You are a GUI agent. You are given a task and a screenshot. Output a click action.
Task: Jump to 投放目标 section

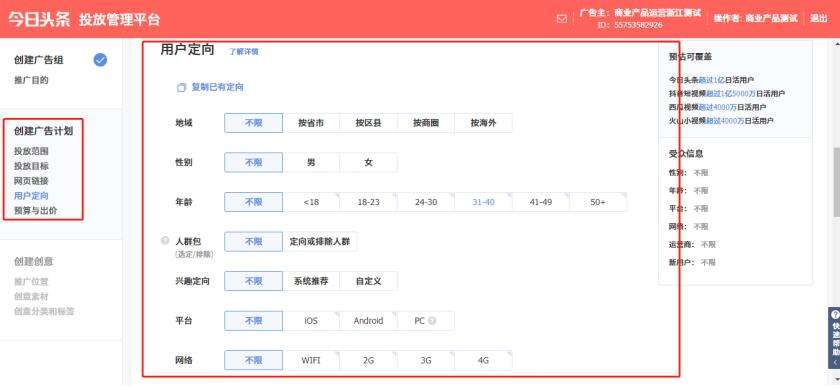pyautogui.click(x=31, y=166)
